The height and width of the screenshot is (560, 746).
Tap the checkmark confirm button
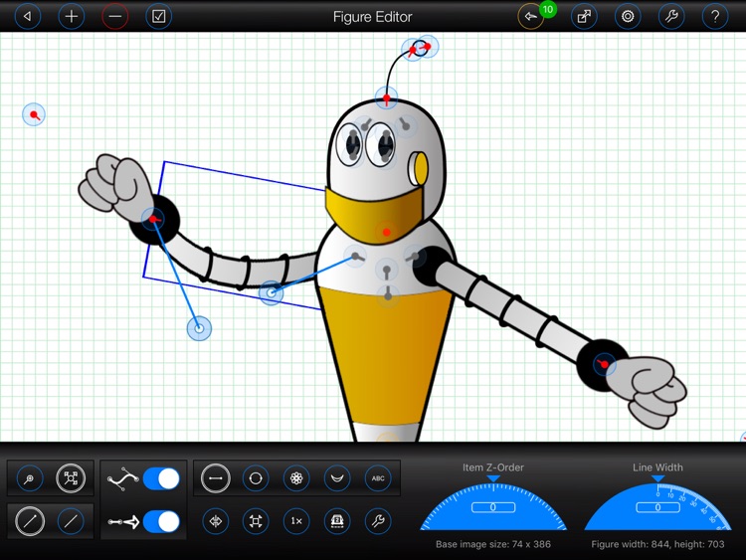[x=158, y=17]
